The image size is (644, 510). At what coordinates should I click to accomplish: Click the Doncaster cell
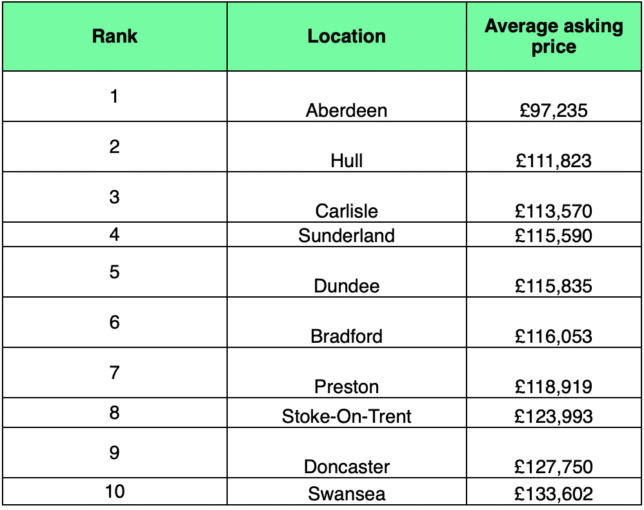[x=346, y=466]
